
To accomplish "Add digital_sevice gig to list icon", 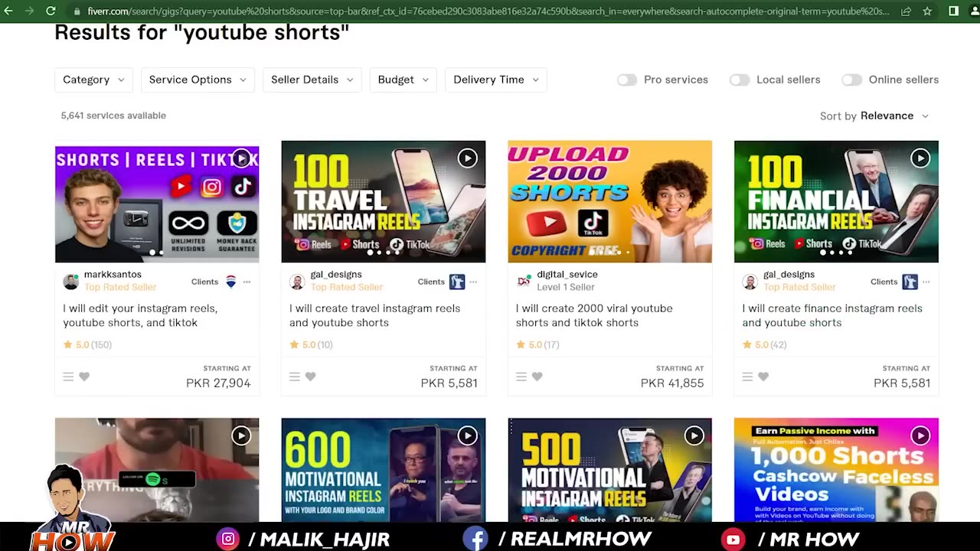I will [521, 377].
